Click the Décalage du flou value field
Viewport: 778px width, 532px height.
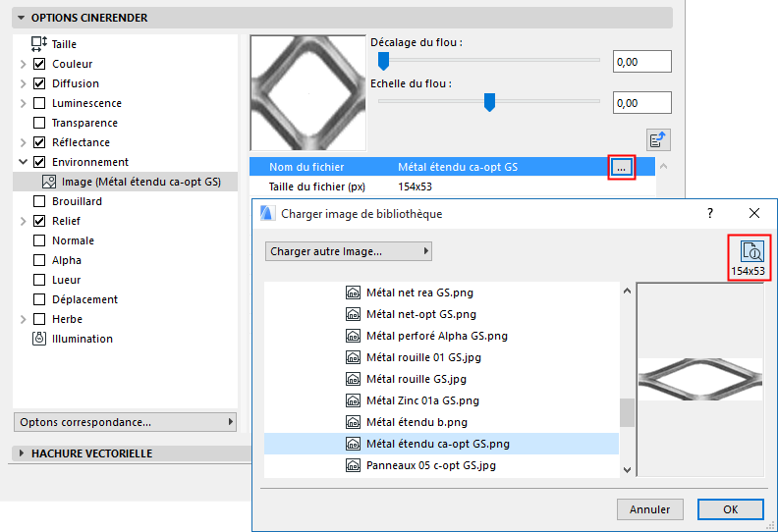pos(642,62)
